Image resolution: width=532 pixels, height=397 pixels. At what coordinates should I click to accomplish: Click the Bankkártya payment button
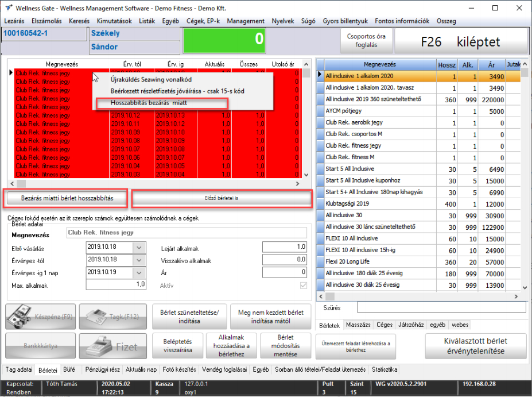[40, 346]
